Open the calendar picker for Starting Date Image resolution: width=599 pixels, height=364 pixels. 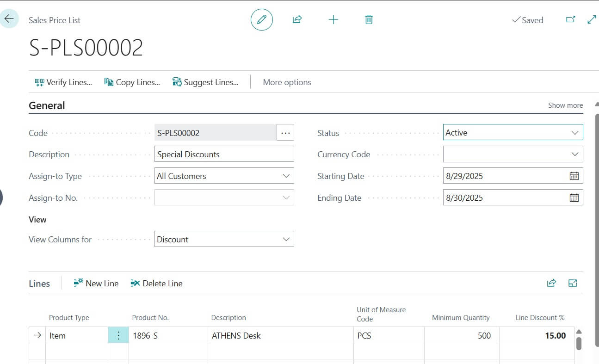(574, 176)
